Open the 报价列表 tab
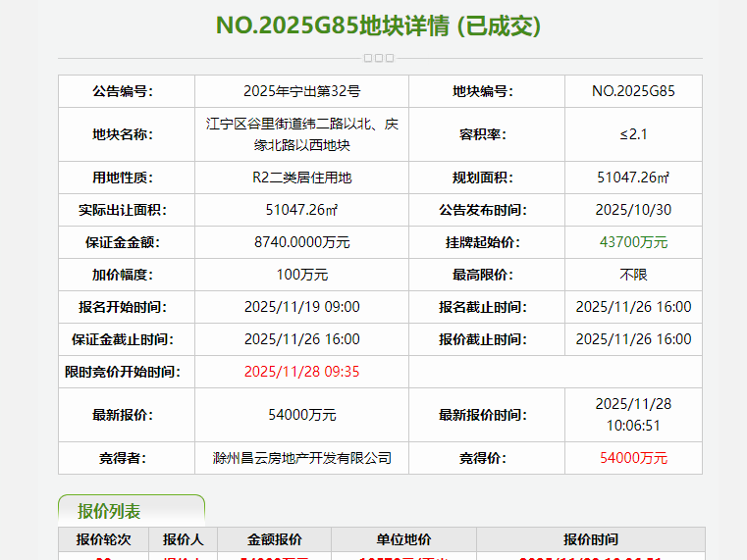This screenshot has height=560, width=747. 110,511
